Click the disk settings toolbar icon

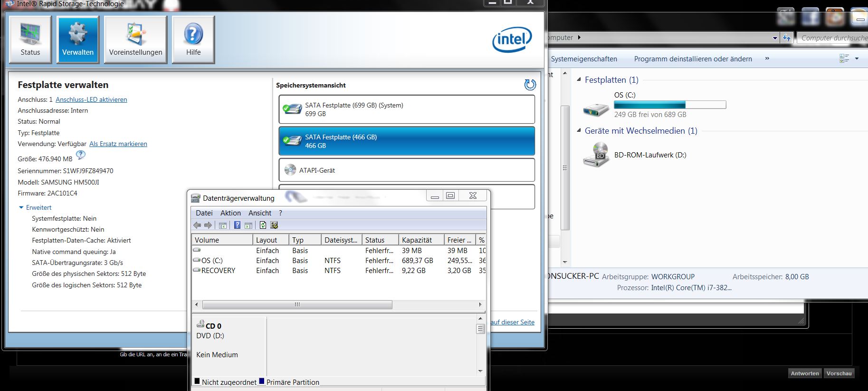(x=274, y=225)
